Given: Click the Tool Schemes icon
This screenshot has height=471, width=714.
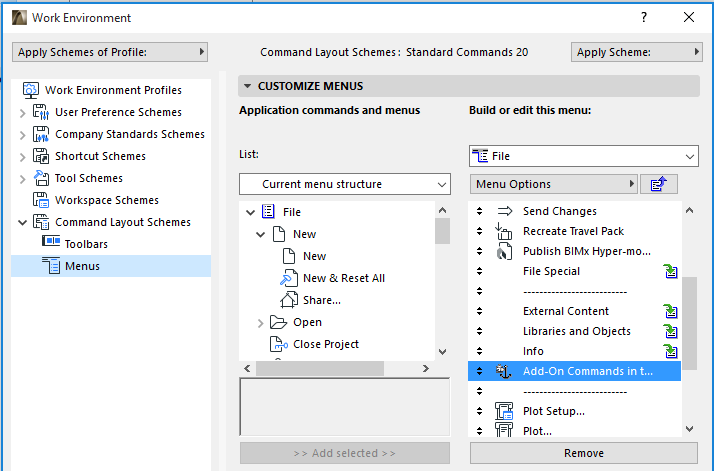Looking at the screenshot, I should pyautogui.click(x=41, y=178).
